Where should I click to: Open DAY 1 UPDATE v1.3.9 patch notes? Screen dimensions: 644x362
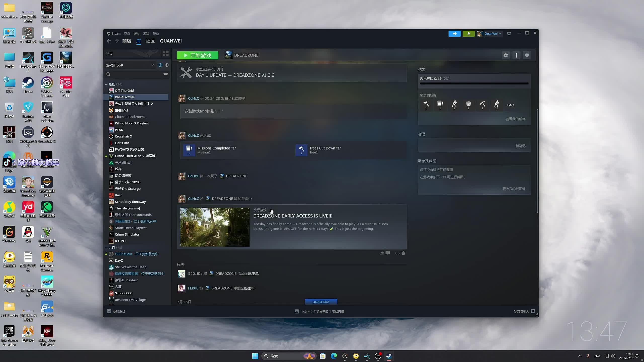pyautogui.click(x=292, y=73)
